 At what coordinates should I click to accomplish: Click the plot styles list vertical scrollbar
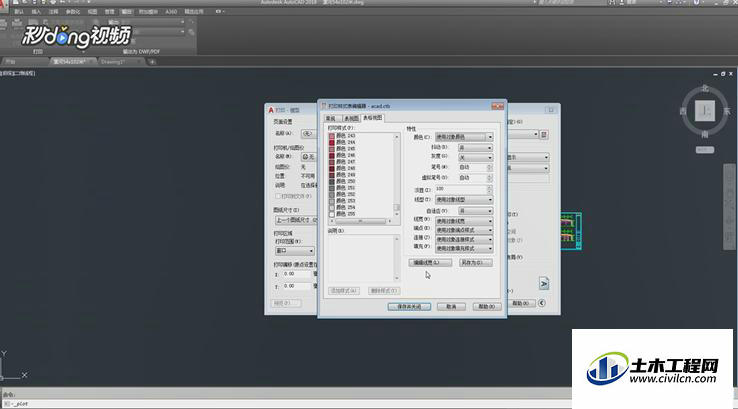pyautogui.click(x=396, y=175)
